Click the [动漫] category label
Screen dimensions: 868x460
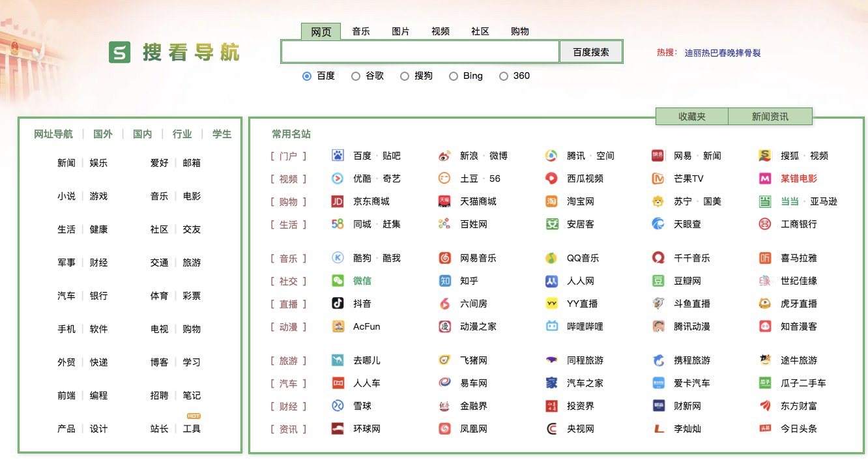tap(289, 327)
